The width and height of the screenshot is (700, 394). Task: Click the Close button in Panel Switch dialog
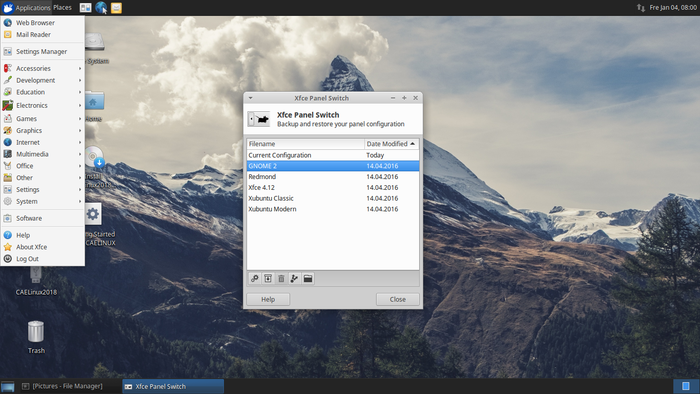point(397,299)
